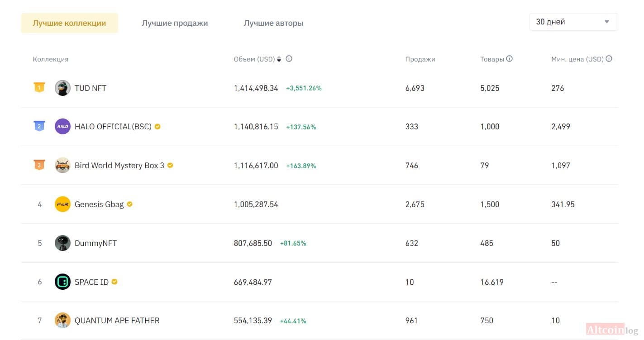Screen dimensions: 644x340
Task: Sort by the Объем (USD) sort arrows
Action: (279, 59)
